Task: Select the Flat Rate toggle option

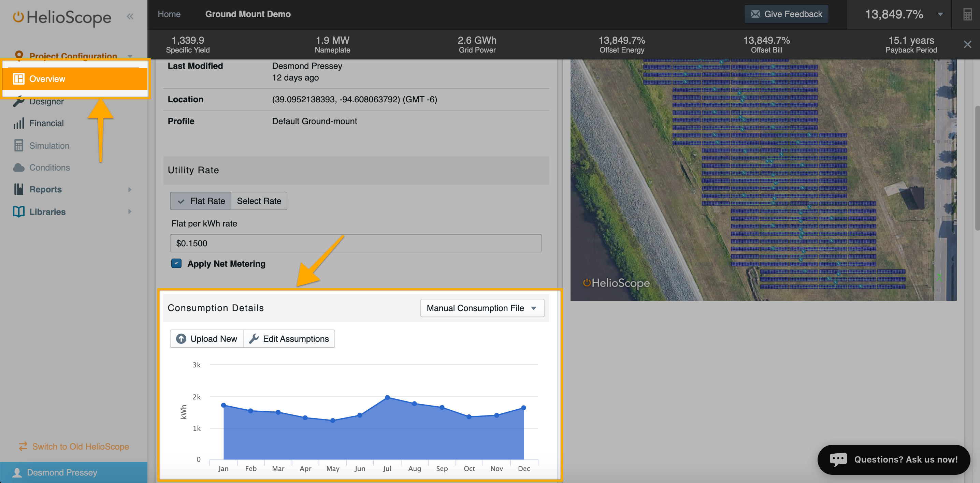Action: 201,201
